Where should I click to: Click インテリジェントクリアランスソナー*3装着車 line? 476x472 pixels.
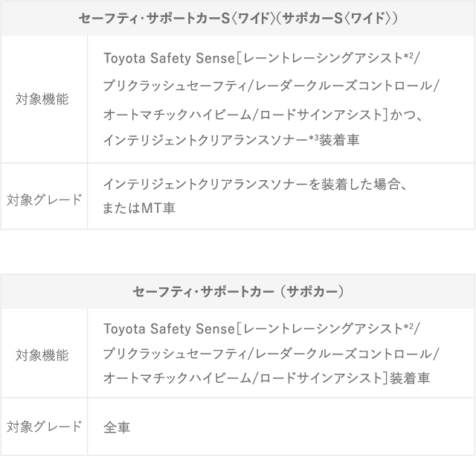tap(231, 140)
